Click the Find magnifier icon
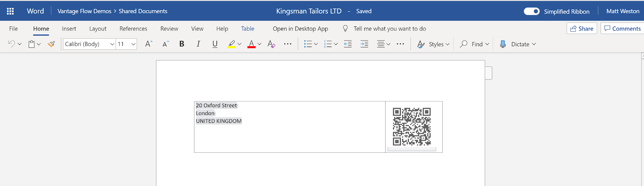The image size is (644, 186). [x=464, y=44]
